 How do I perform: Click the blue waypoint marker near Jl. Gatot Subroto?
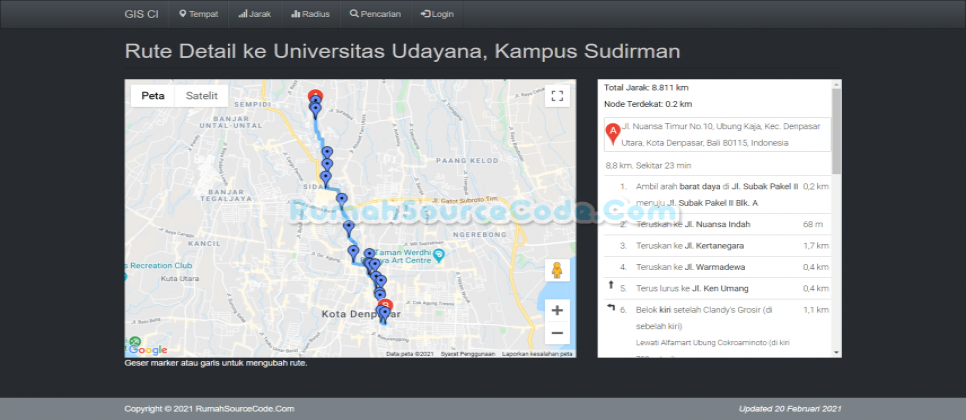(x=342, y=201)
